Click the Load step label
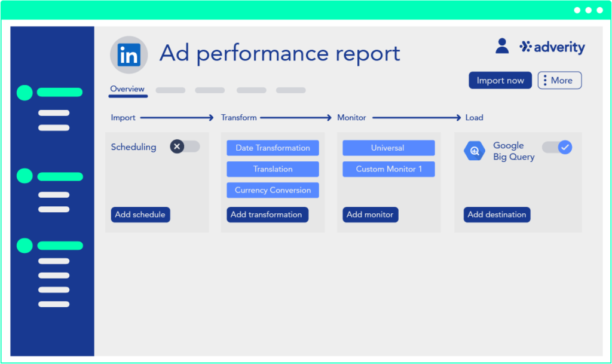This screenshot has width=612, height=364. [x=474, y=118]
